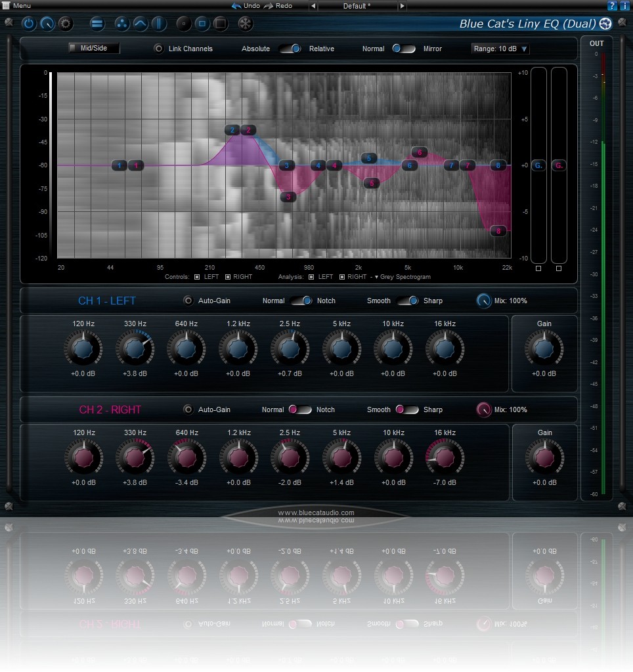The image size is (633, 672).
Task: Click the 'CH 1 - LEFT' heading
Action: pos(107,301)
